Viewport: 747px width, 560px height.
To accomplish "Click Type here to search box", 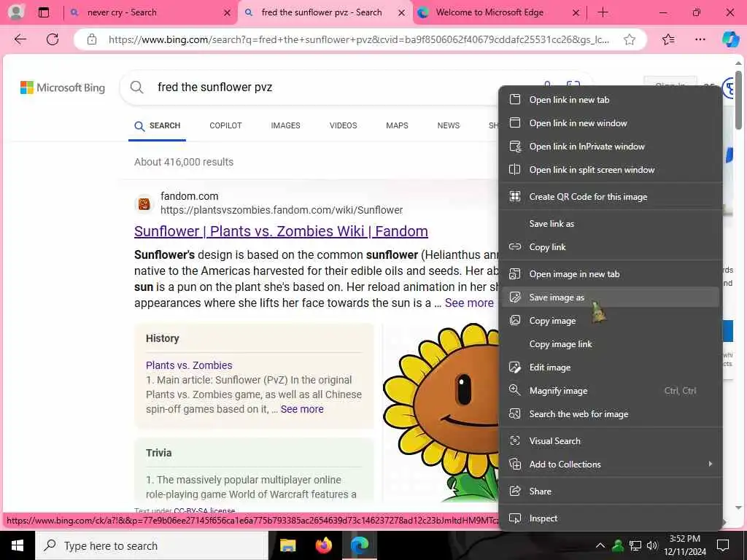I will click(152, 545).
